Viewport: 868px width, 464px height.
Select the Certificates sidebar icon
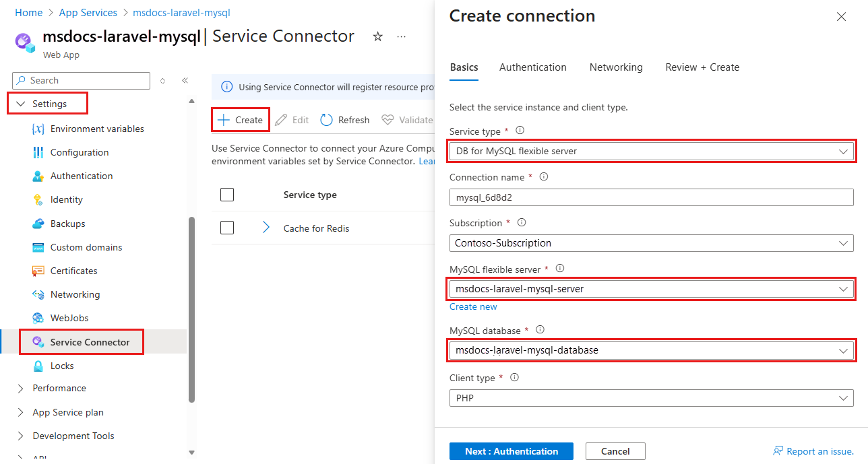click(40, 271)
